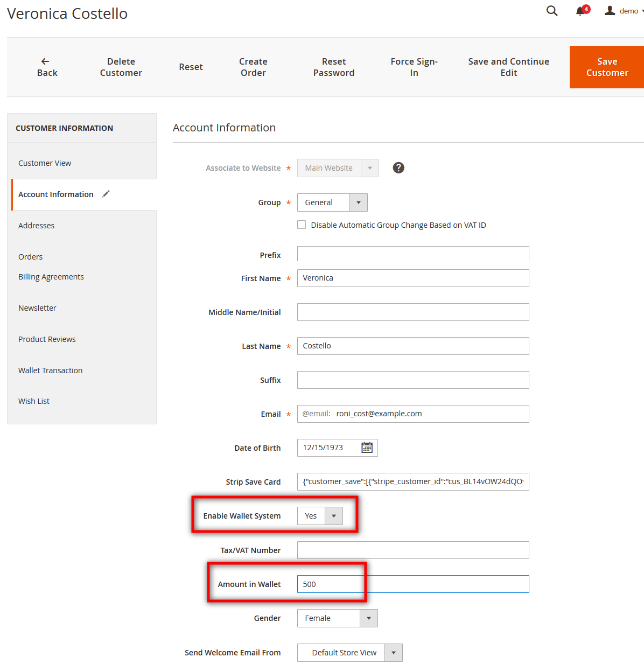Open the Wallet Transaction section

click(50, 370)
